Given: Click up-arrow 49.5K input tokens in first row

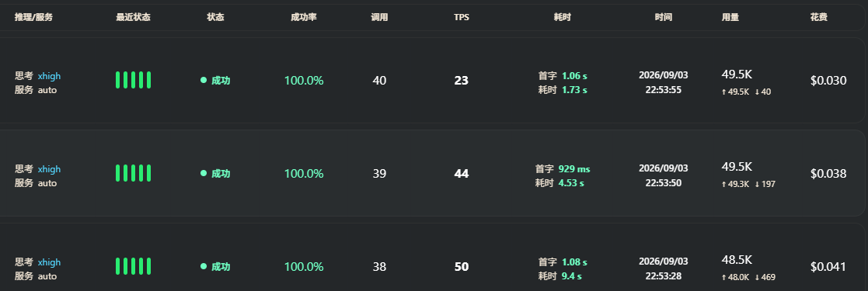Looking at the screenshot, I should click(x=735, y=92).
